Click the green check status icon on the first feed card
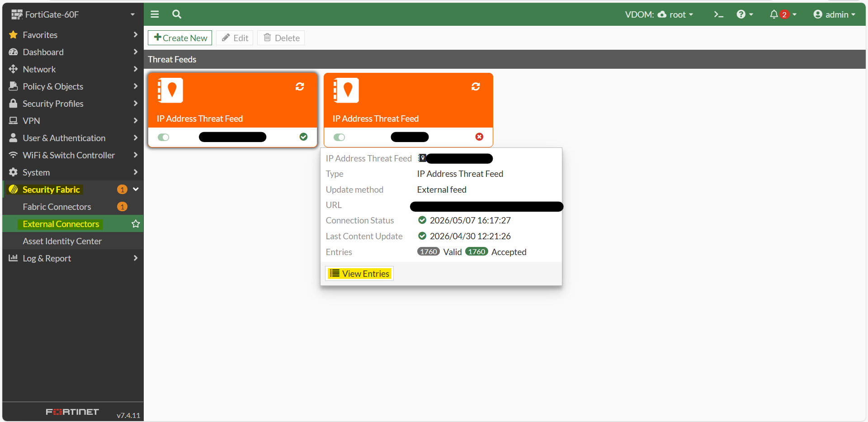 303,137
